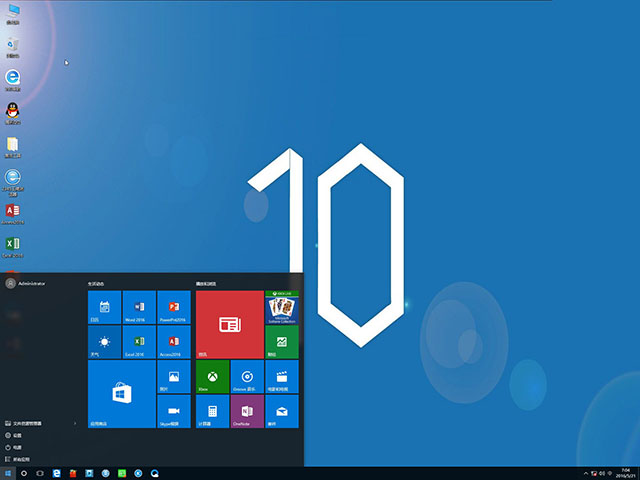Open Power options in Start menu
Image resolution: width=640 pixels, height=480 pixels.
13,447
